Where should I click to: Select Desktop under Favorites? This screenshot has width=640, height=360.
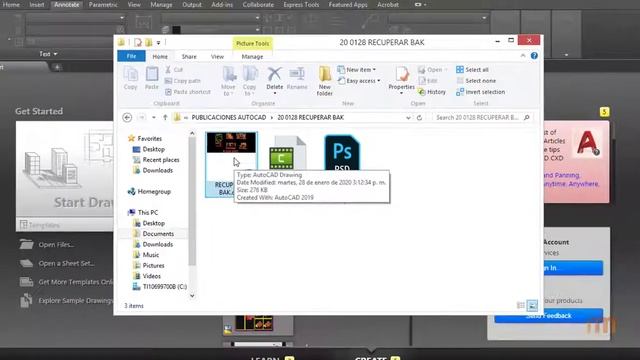tap(149, 149)
